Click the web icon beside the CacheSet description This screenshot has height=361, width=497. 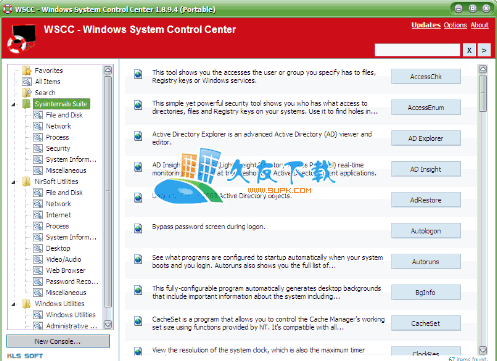coord(138,321)
